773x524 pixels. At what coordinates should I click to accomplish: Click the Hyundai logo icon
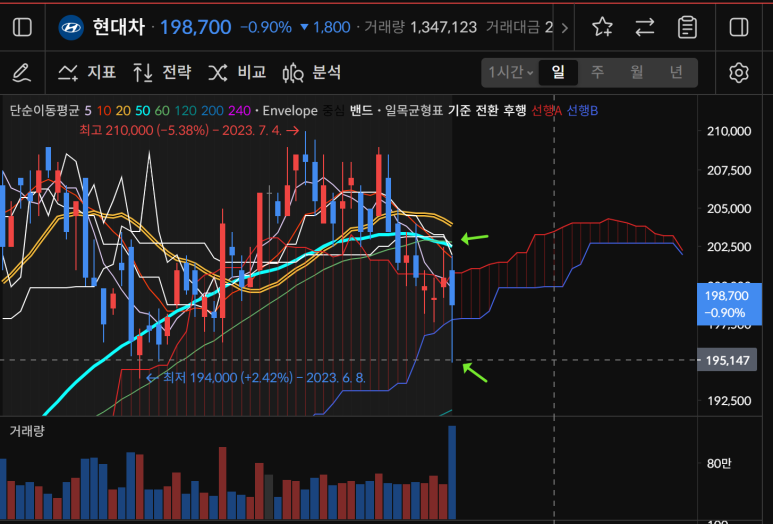[x=71, y=28]
